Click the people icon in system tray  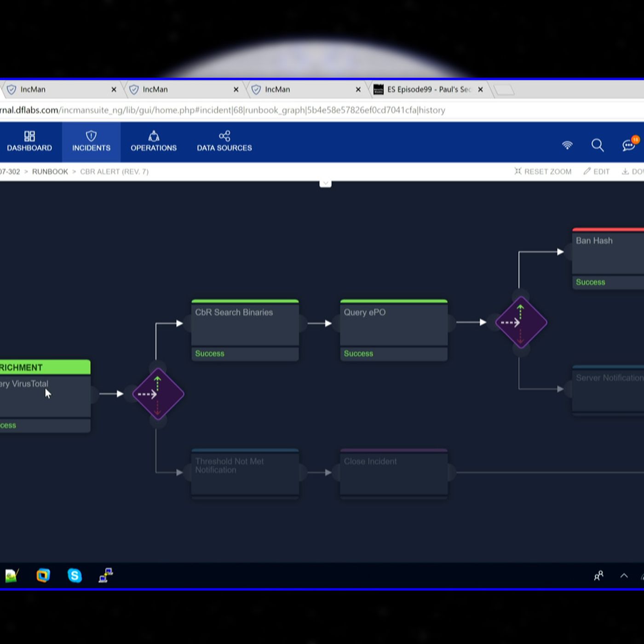click(598, 576)
